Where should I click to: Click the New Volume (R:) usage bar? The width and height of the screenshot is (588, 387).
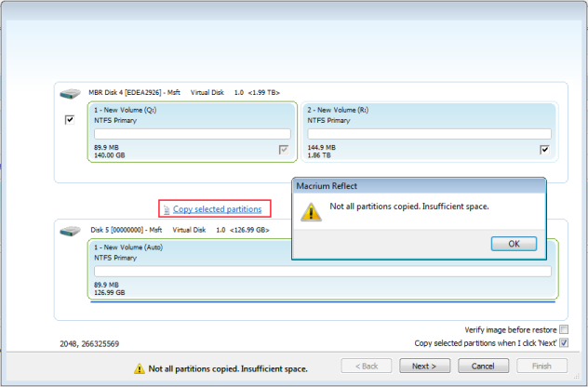tap(430, 134)
